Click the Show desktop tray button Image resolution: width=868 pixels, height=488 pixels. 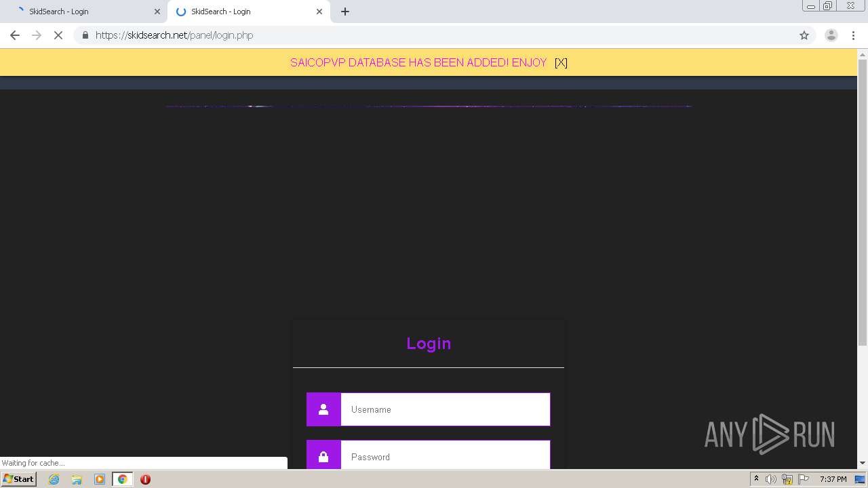860,479
